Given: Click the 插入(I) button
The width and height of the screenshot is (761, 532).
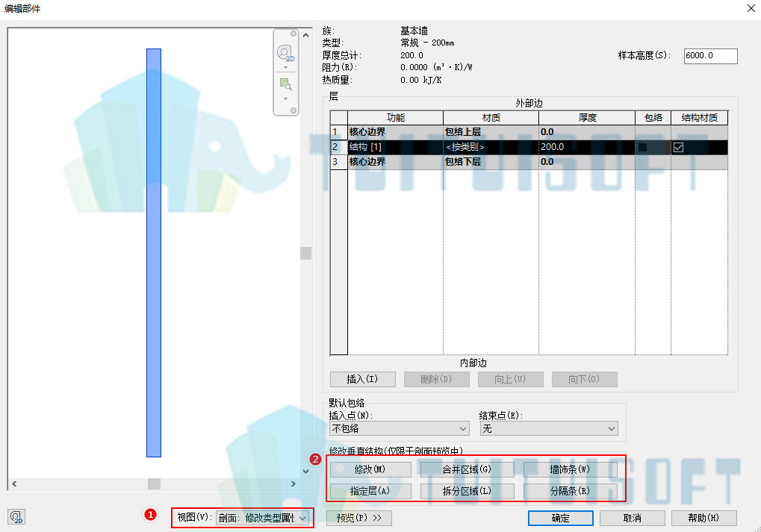Looking at the screenshot, I should (362, 379).
